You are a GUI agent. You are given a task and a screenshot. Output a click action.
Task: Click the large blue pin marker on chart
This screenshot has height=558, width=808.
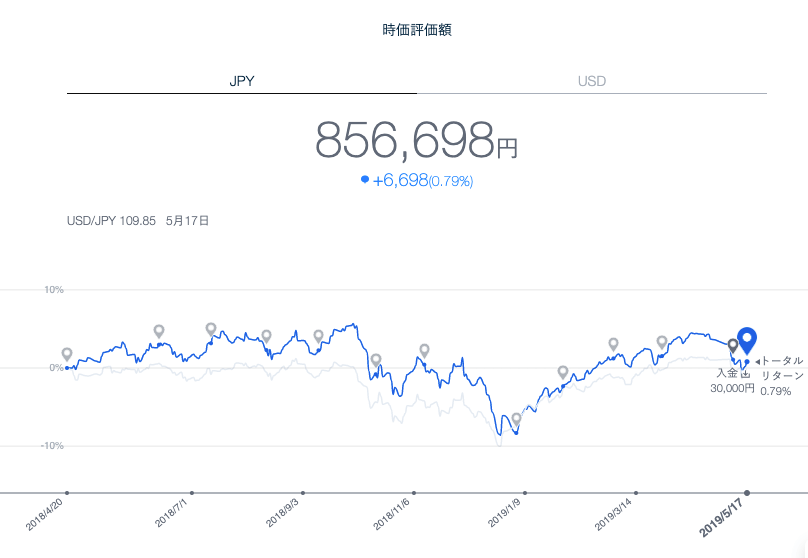coord(746,341)
